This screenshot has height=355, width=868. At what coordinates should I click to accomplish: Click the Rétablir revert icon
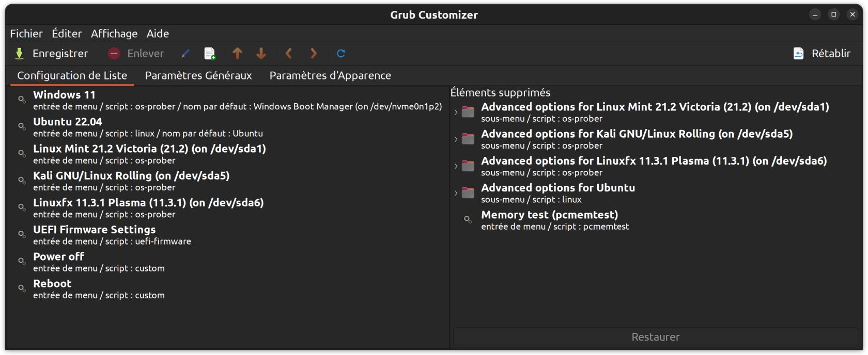tap(799, 54)
